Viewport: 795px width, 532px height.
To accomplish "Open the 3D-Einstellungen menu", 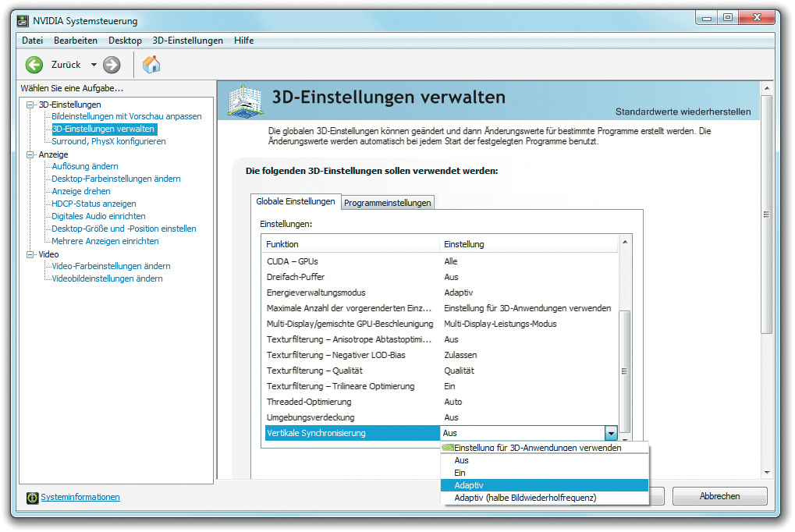I will coord(187,41).
